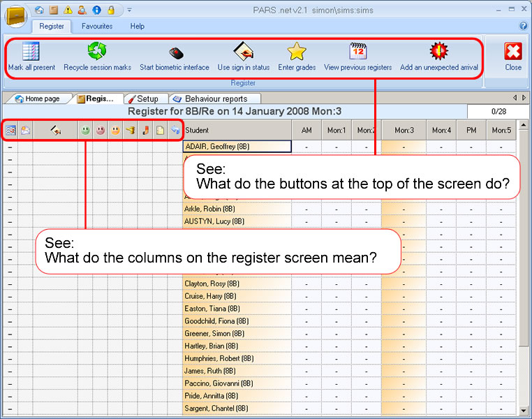Viewport: 532px width, 419px height.
Task: Click the blue help question mark icon
Action: (x=523, y=26)
